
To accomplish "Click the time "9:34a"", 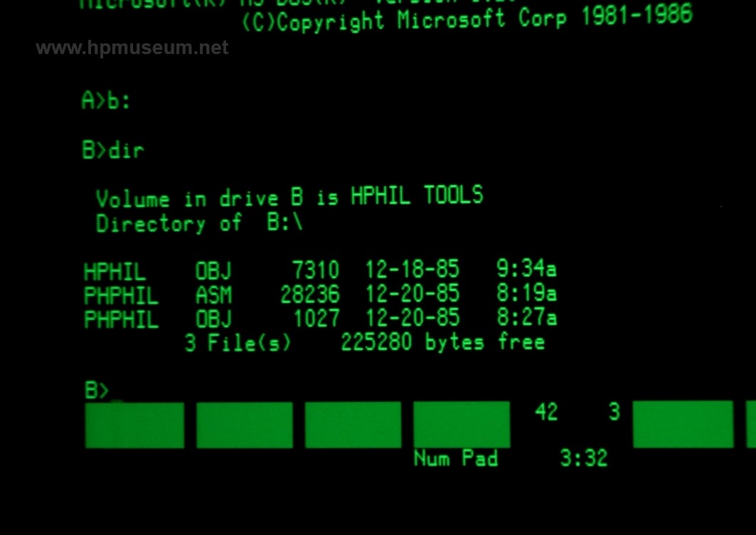I will click(526, 268).
